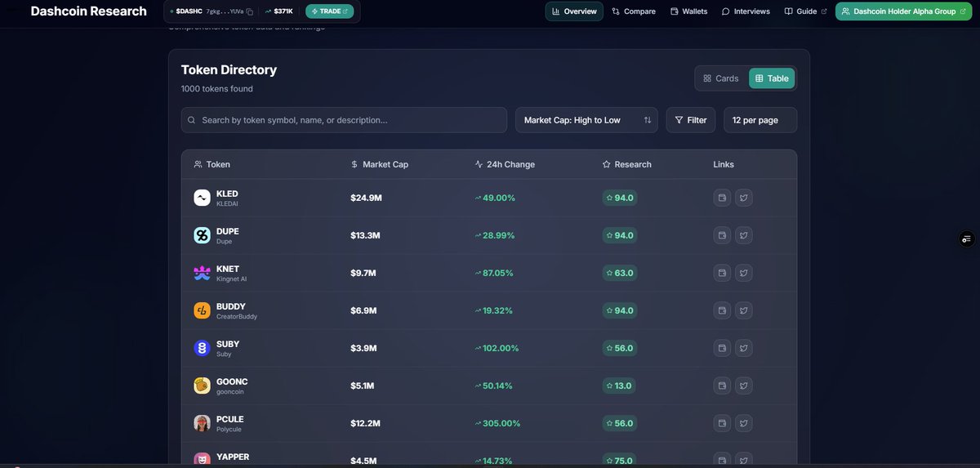This screenshot has height=468, width=980.
Task: Click the BUDDY token logo
Action: tap(202, 310)
